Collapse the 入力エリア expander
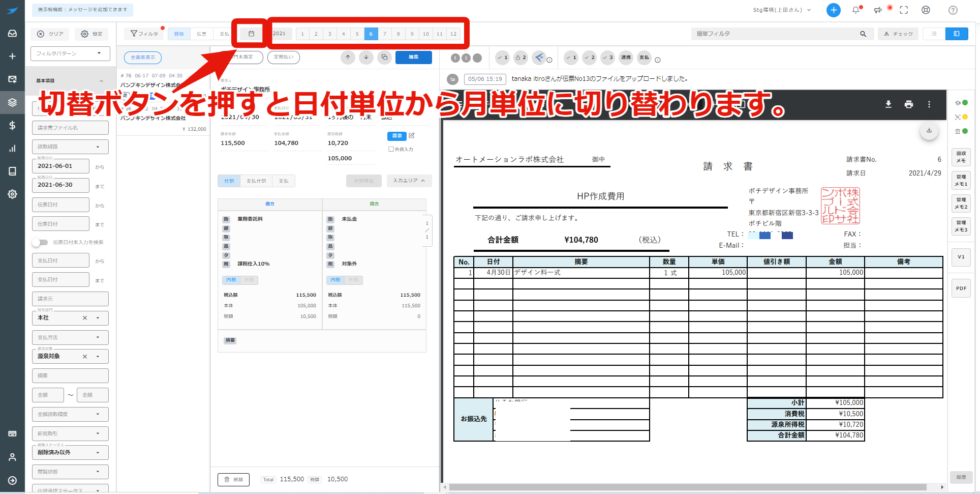 click(x=409, y=181)
